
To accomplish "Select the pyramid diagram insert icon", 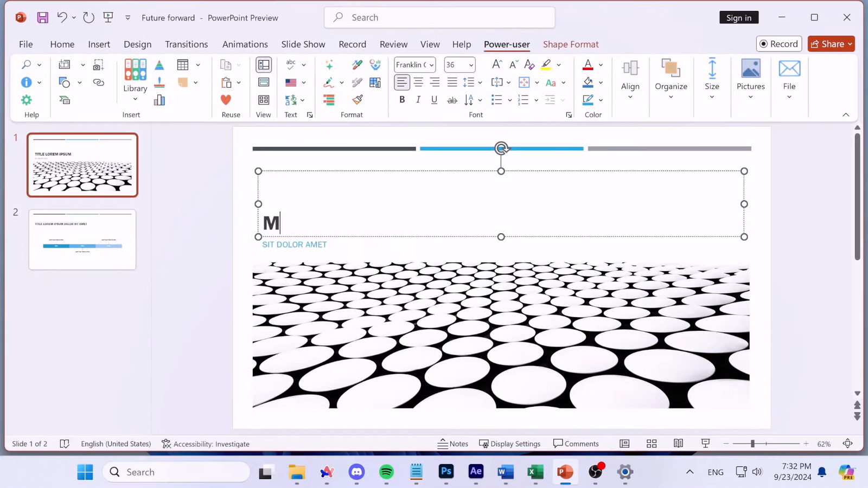I will pos(159,65).
